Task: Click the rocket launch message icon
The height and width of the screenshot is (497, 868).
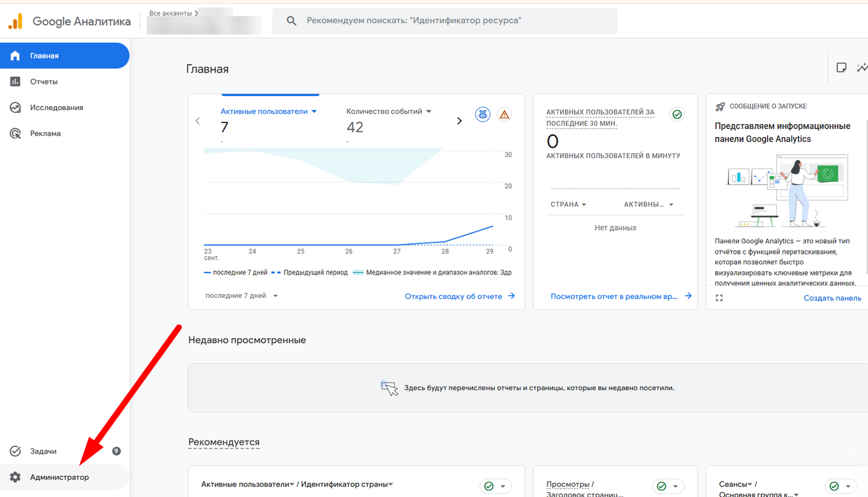Action: [x=720, y=107]
